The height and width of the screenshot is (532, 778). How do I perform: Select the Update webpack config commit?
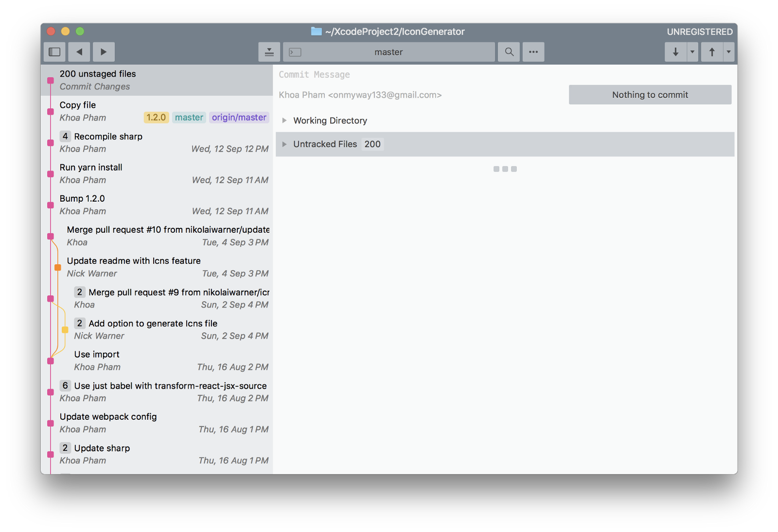coord(157,423)
